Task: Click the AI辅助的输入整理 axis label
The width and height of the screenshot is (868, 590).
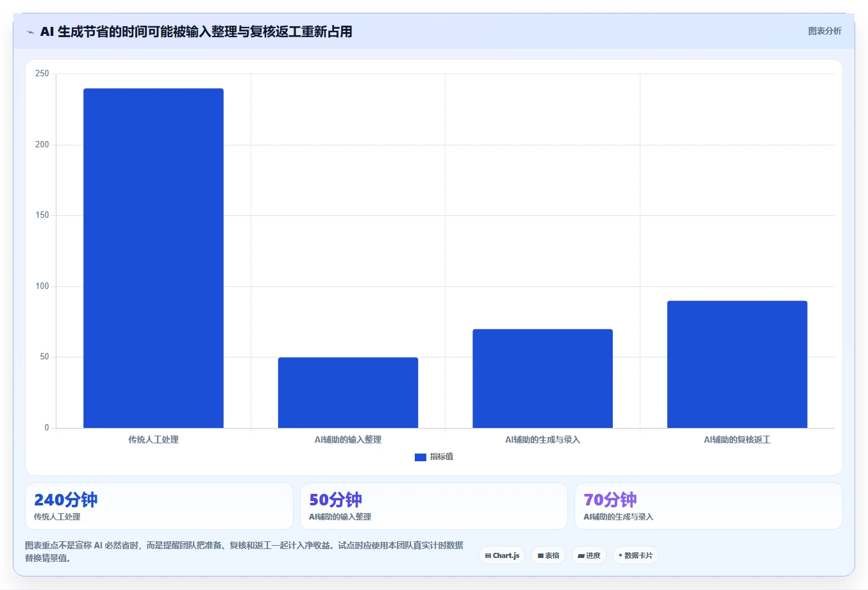Action: coord(348,439)
